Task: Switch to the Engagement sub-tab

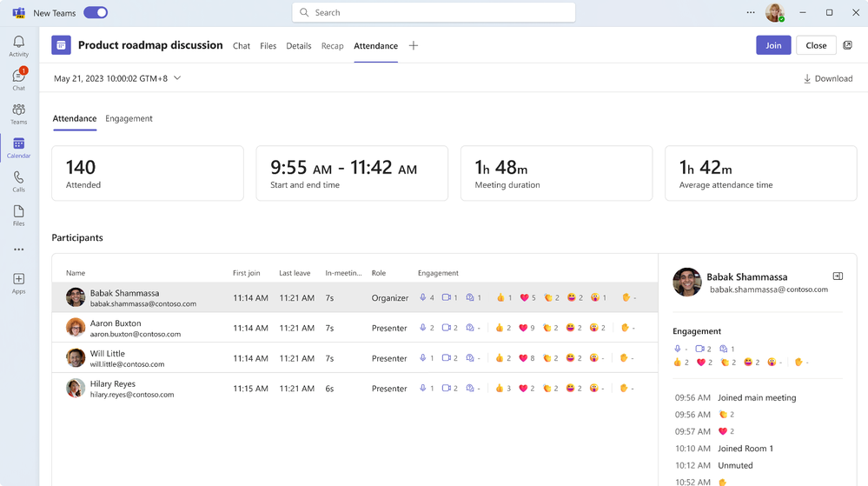Action: (129, 118)
